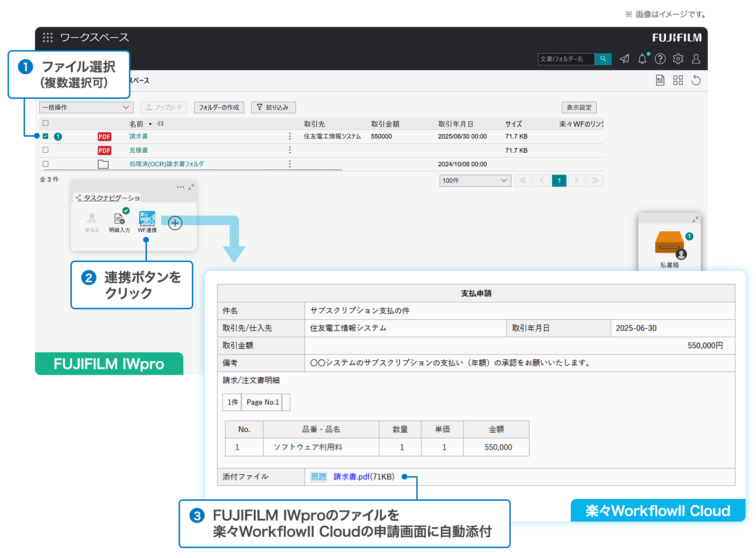Screen dimensions: 756x558
Task: Click the magnifier search button
Action: pos(603,59)
